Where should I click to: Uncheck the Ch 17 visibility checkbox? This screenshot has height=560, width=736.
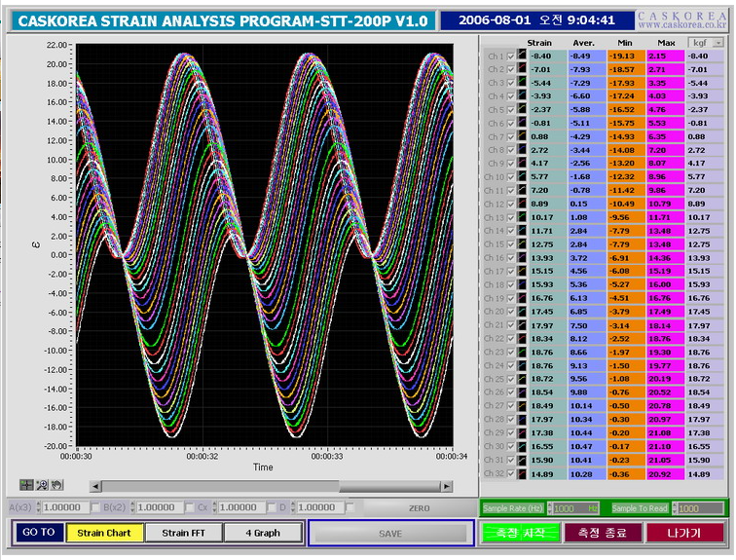511,272
